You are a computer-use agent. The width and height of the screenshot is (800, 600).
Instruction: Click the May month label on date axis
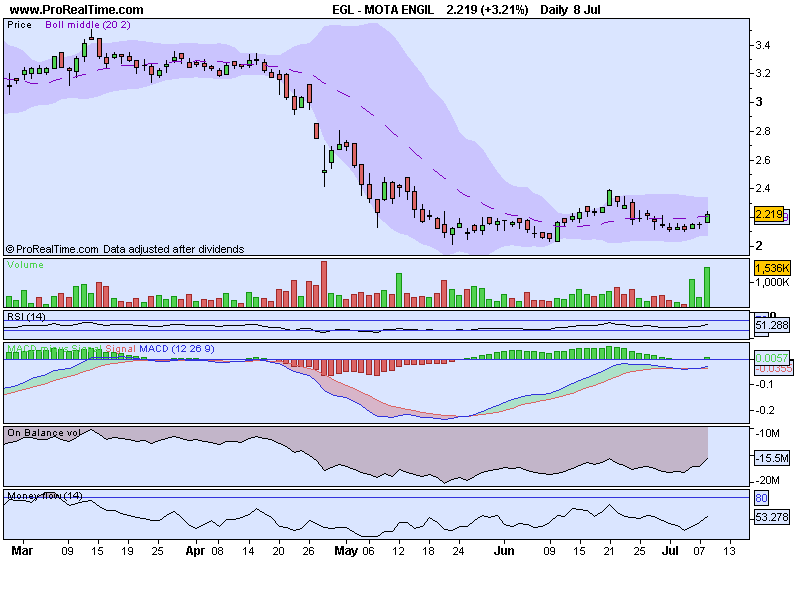pyautogui.click(x=345, y=551)
